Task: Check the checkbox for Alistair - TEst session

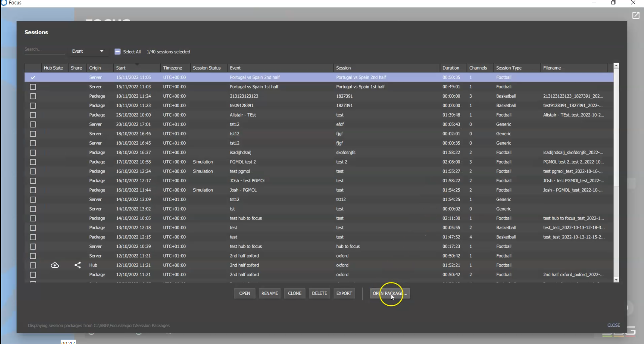Action: pyautogui.click(x=33, y=115)
